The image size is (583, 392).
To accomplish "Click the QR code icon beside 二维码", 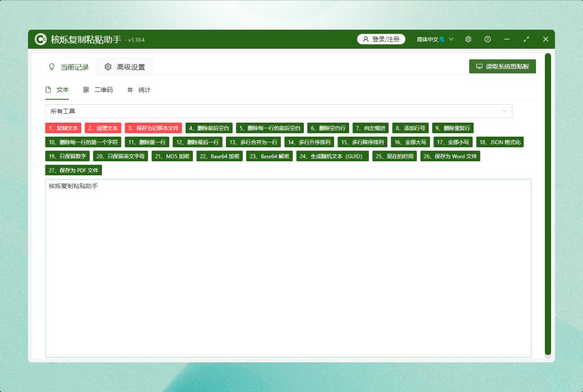I will tap(86, 90).
